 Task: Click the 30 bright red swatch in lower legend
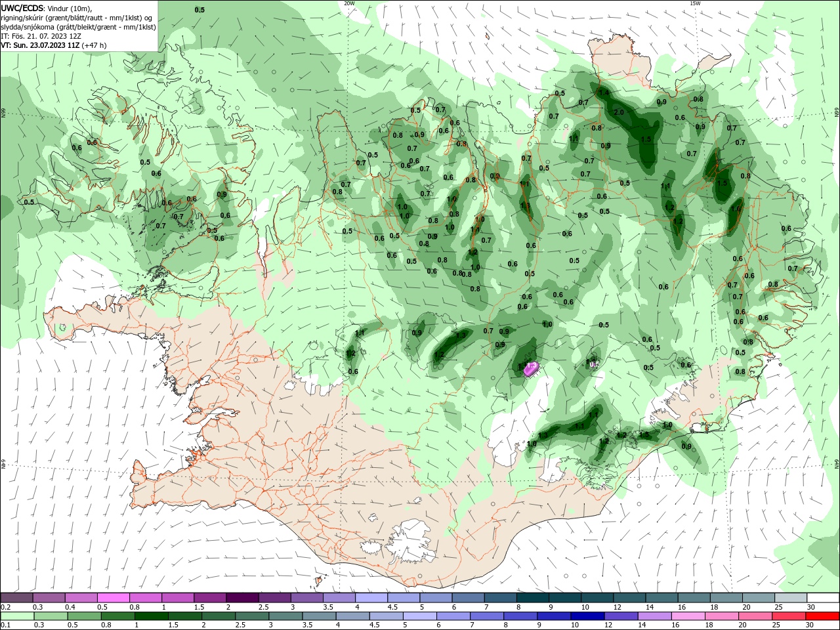coord(822,616)
